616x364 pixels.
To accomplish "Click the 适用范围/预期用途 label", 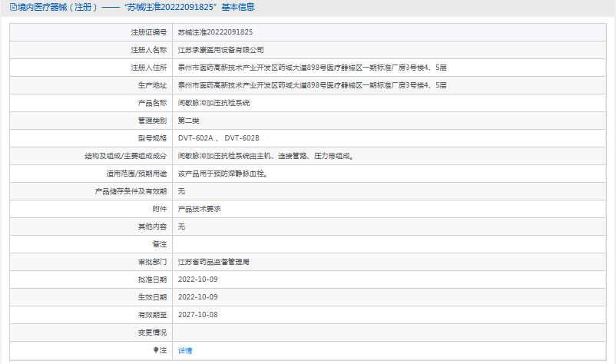I will 137,174.
